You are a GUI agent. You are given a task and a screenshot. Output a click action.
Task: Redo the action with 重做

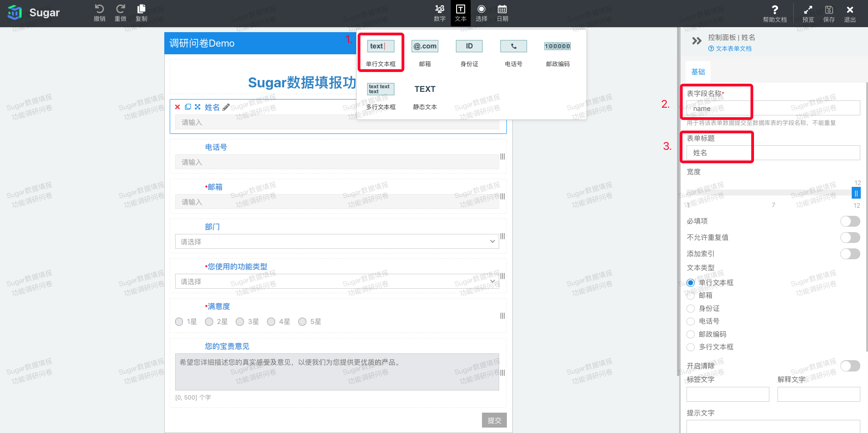tap(120, 13)
